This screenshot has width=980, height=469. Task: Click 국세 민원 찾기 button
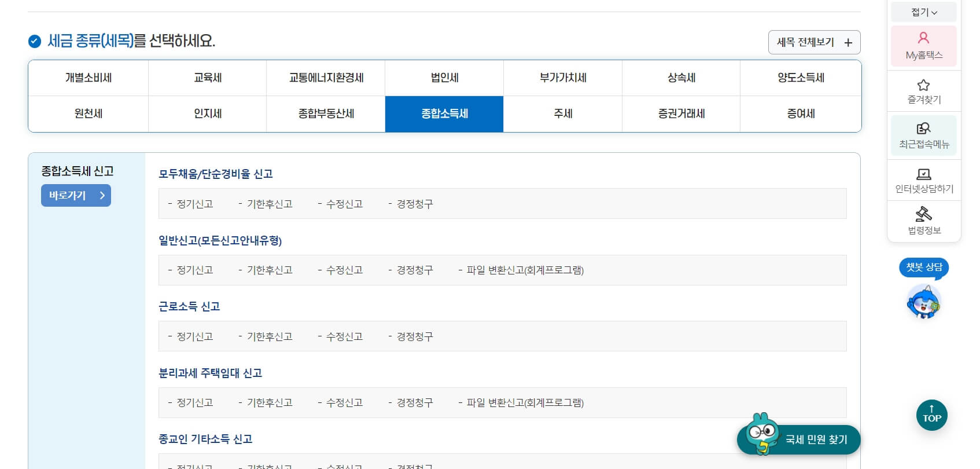[799, 439]
